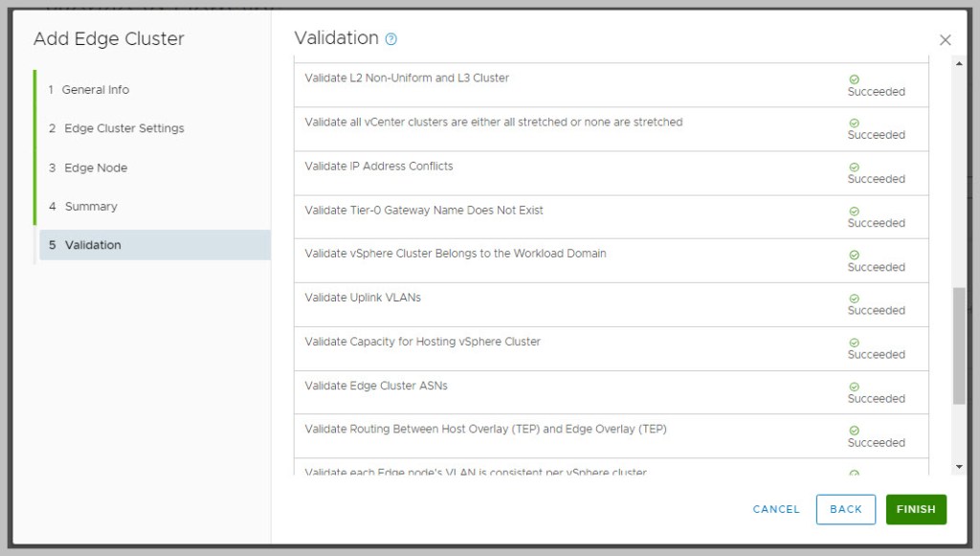
Task: Click success icon for Capacity for Hosting vSphere Cluster
Action: click(854, 343)
